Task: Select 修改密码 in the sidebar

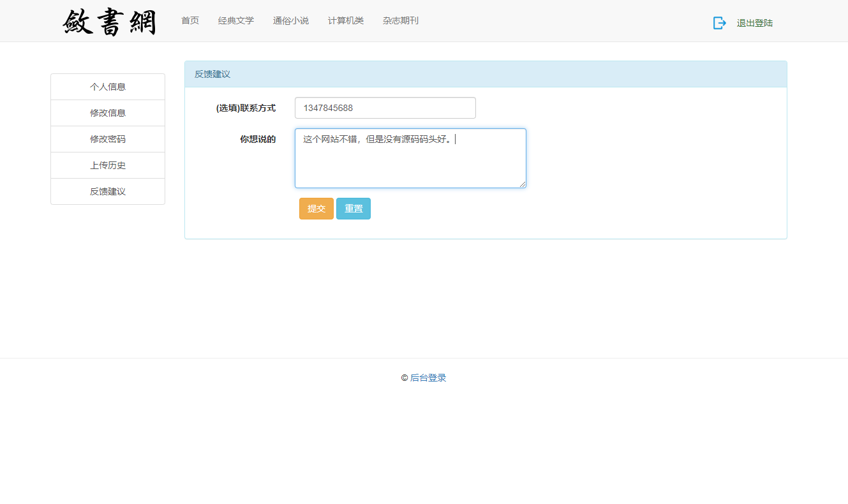Action: [x=107, y=138]
